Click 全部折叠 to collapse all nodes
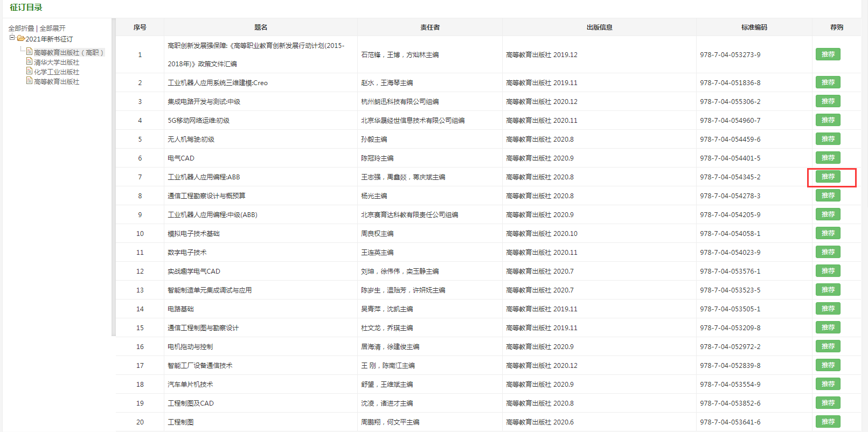 click(21, 29)
